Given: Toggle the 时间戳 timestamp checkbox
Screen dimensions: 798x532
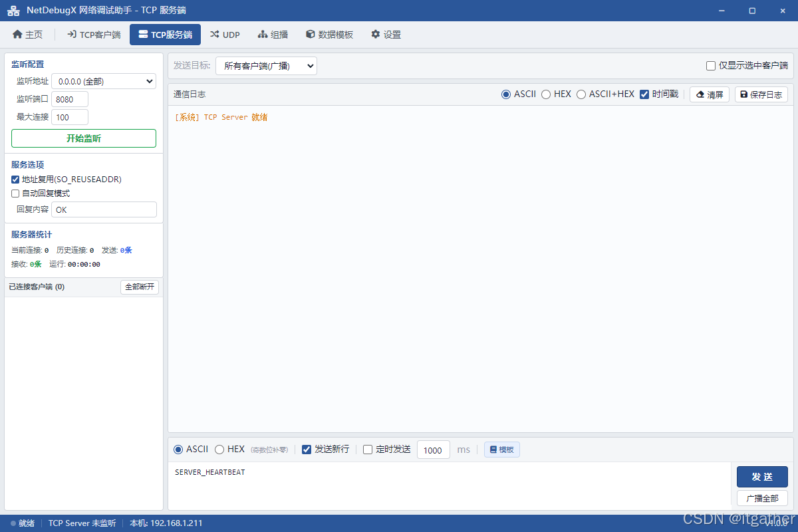Looking at the screenshot, I should [x=644, y=94].
